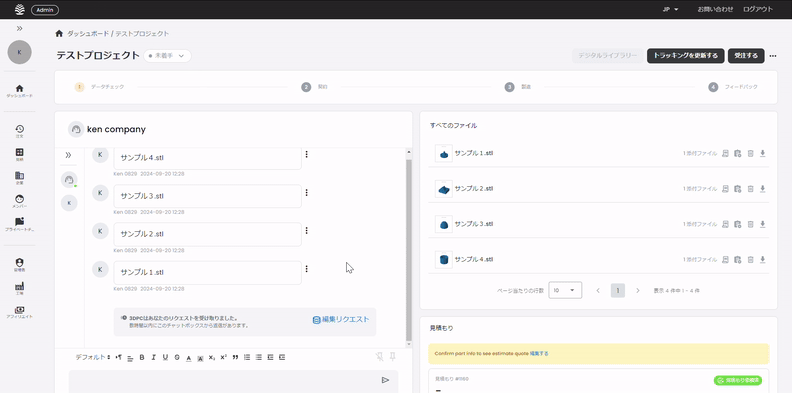This screenshot has width=792, height=393.
Task: Insert numbered list in editor toolbar
Action: 247,357
